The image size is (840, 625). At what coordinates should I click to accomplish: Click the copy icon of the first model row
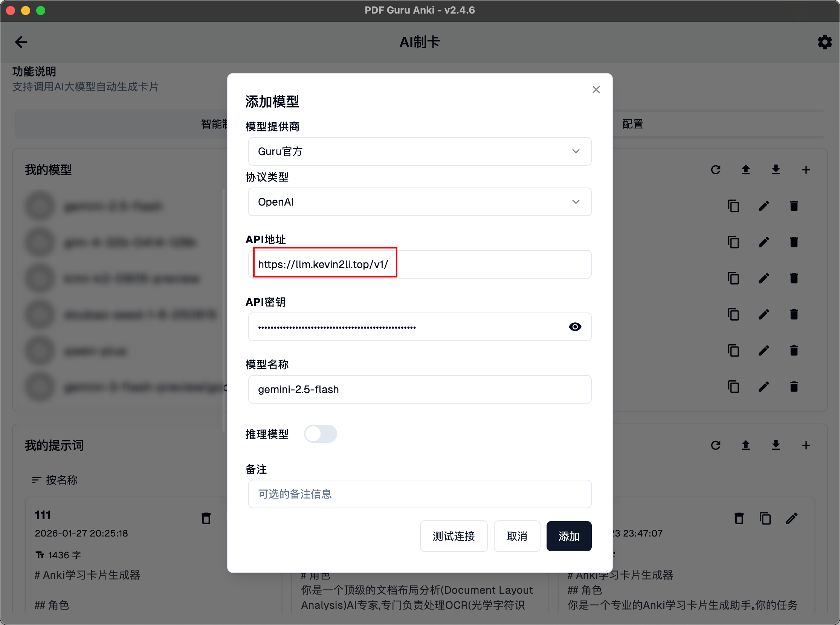point(733,206)
